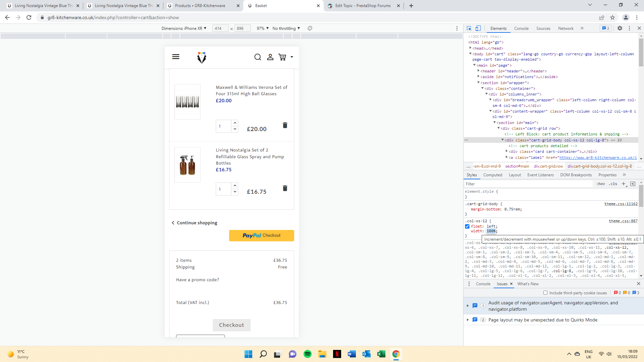
Task: Click the rotate screen icon in the device toolbar
Action: (x=310, y=28)
